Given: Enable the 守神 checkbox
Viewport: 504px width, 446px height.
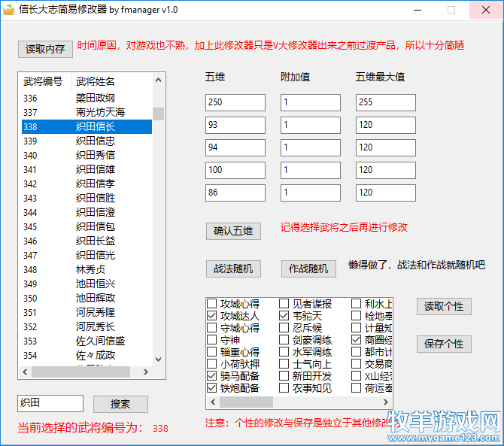Looking at the screenshot, I should pyautogui.click(x=212, y=340).
